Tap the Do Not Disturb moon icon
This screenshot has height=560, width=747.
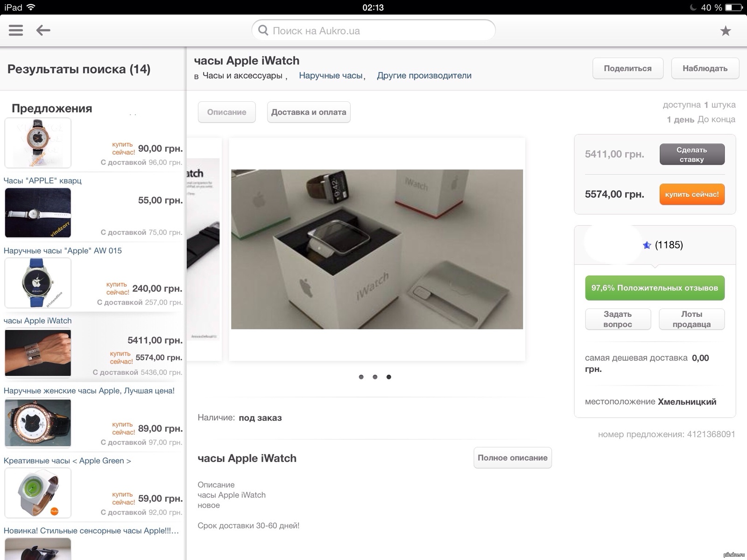693,7
